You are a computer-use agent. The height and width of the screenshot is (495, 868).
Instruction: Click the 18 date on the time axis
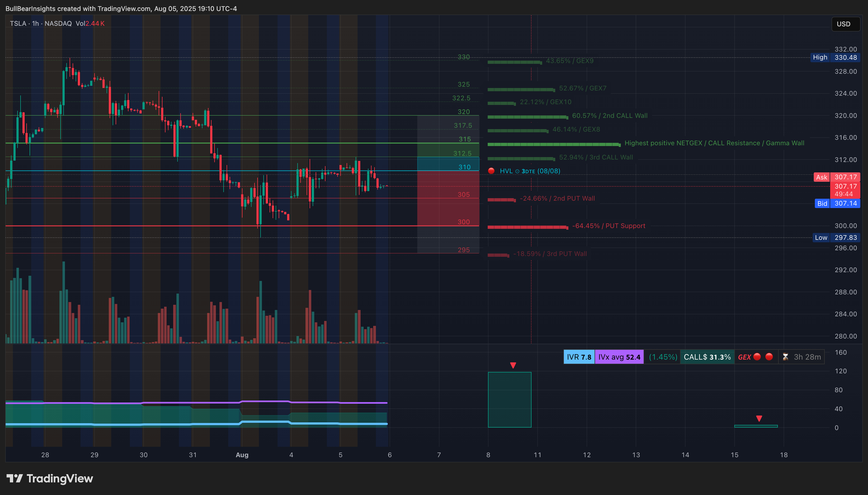(x=784, y=455)
